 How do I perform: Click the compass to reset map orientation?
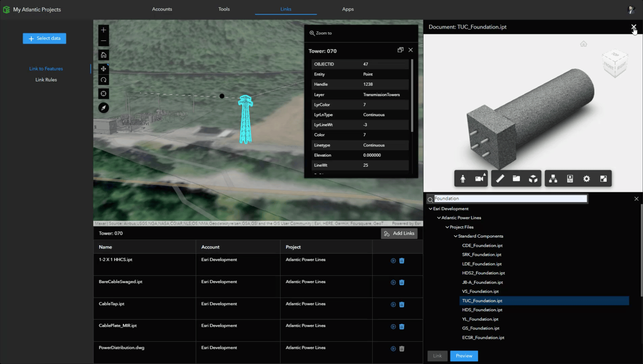tap(103, 108)
